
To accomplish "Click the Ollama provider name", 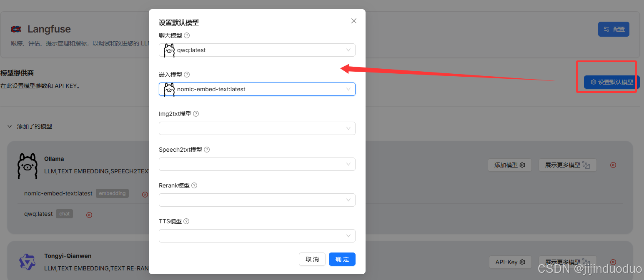I will point(54,159).
